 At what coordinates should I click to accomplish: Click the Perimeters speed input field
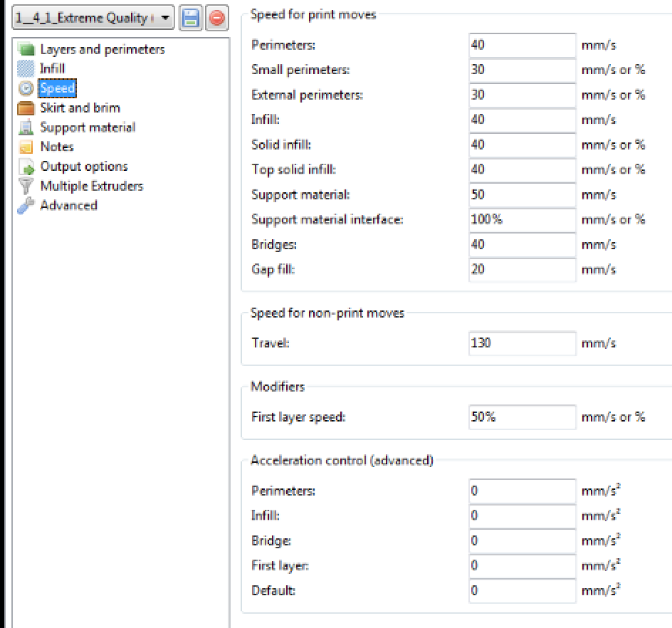pyautogui.click(x=522, y=45)
